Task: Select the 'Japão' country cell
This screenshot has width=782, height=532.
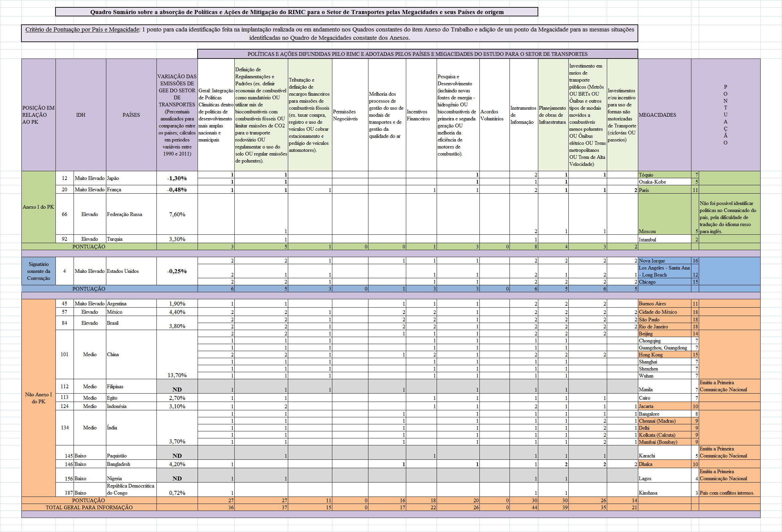Action: (x=131, y=178)
